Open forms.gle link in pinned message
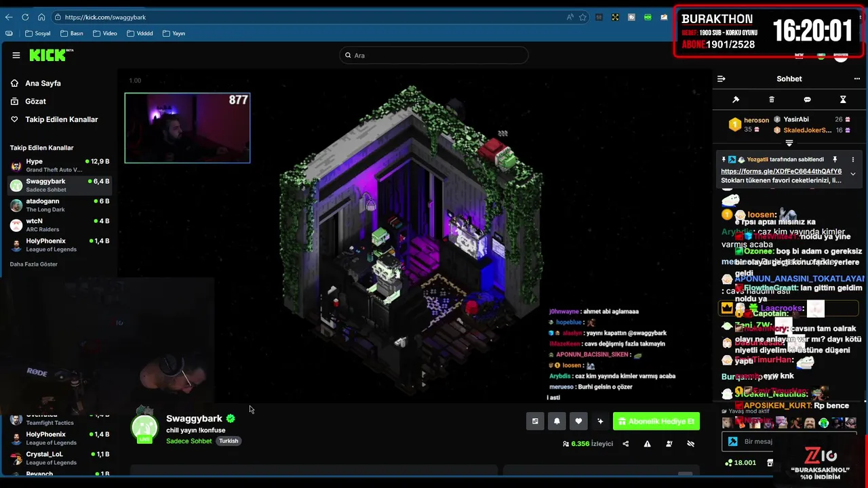This screenshot has height=488, width=868. click(x=781, y=171)
